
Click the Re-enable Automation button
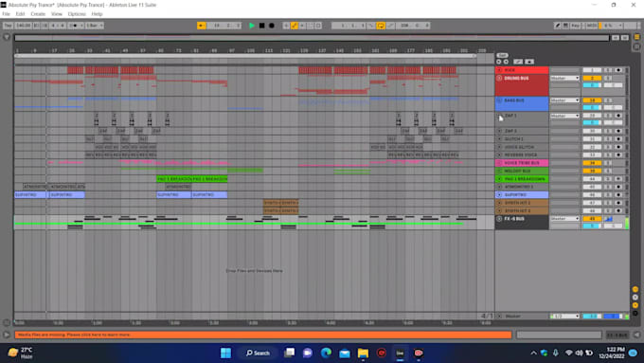click(302, 26)
